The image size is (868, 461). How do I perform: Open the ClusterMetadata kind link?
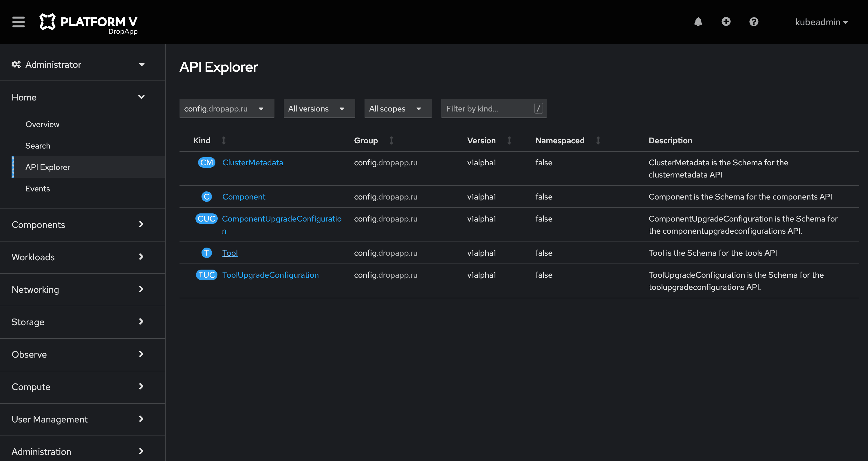pyautogui.click(x=253, y=162)
